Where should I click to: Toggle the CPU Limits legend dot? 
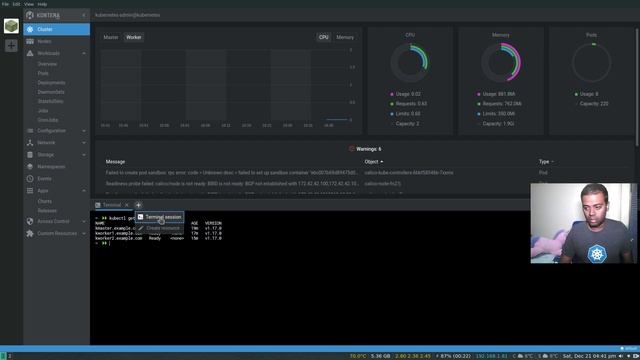click(392, 114)
